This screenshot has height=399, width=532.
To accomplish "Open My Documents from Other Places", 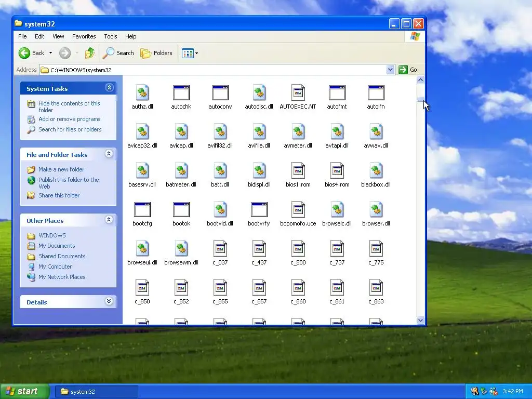I will 57,246.
